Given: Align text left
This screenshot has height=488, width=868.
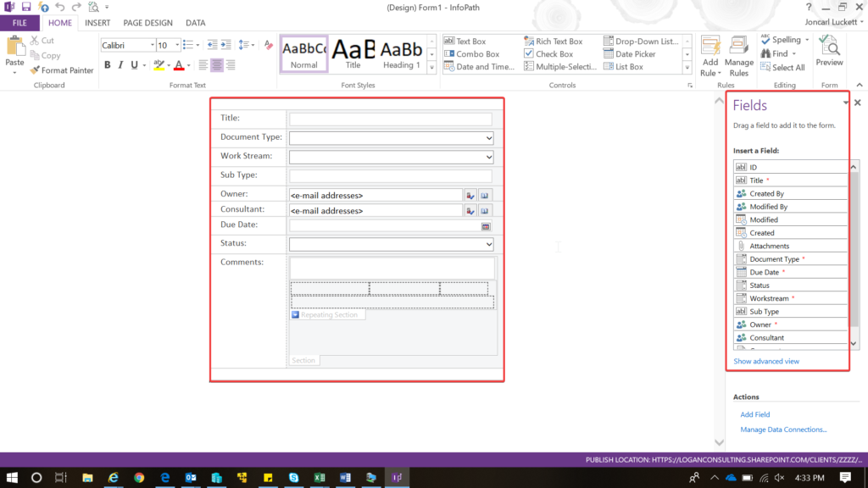Looking at the screenshot, I should [203, 64].
